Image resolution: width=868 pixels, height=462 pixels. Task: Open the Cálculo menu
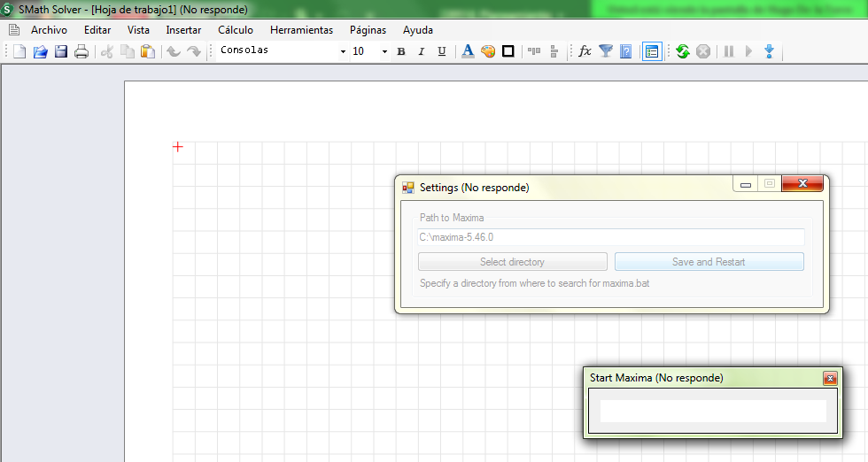pos(236,29)
